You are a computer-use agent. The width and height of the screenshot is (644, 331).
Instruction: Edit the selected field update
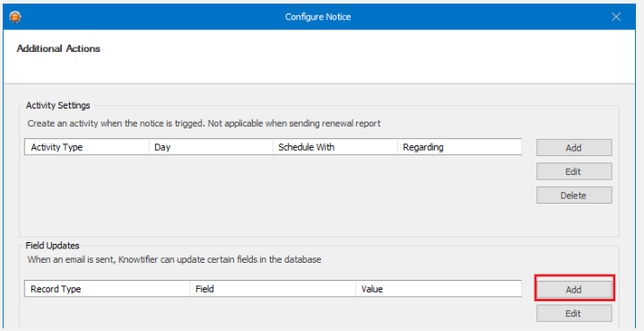coord(574,314)
